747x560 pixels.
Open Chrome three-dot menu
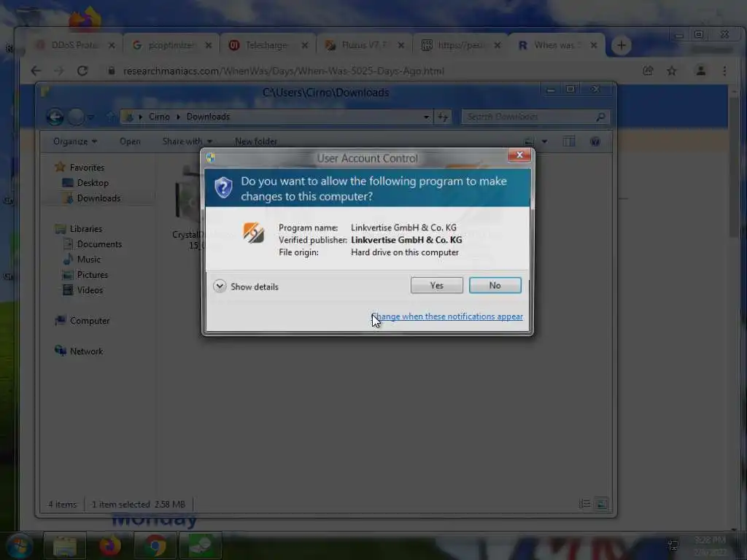[724, 71]
